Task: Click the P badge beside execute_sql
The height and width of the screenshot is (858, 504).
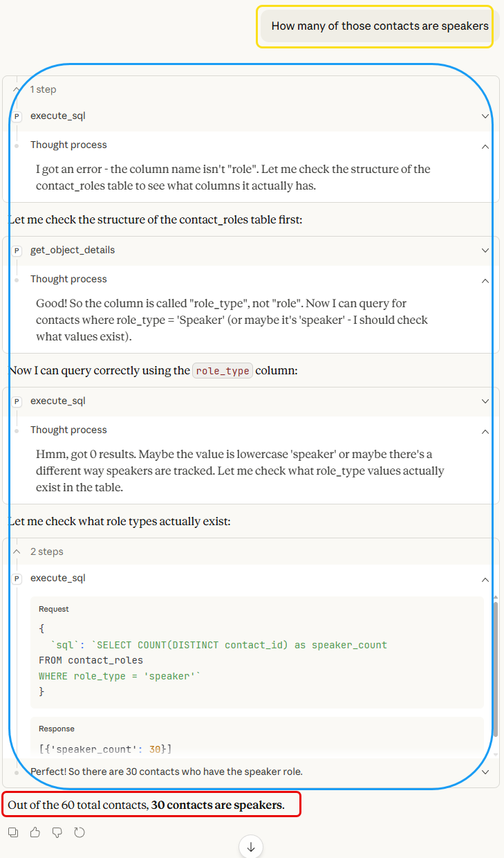Action: 17,116
